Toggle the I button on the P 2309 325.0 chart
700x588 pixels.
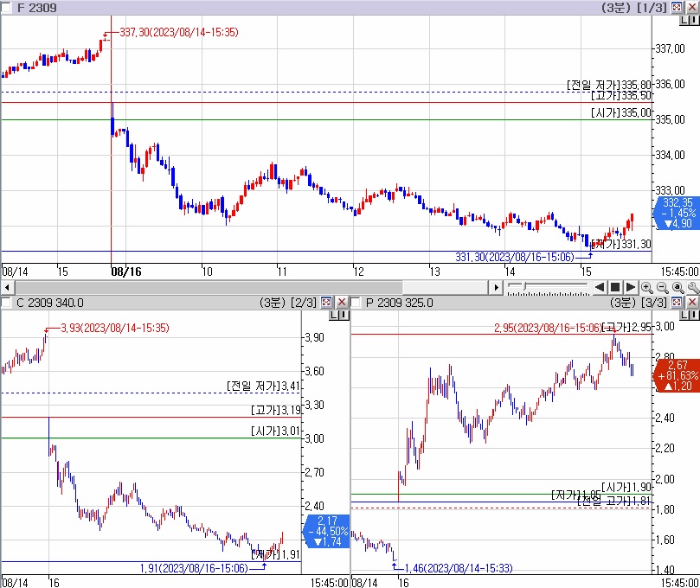pyautogui.click(x=693, y=316)
